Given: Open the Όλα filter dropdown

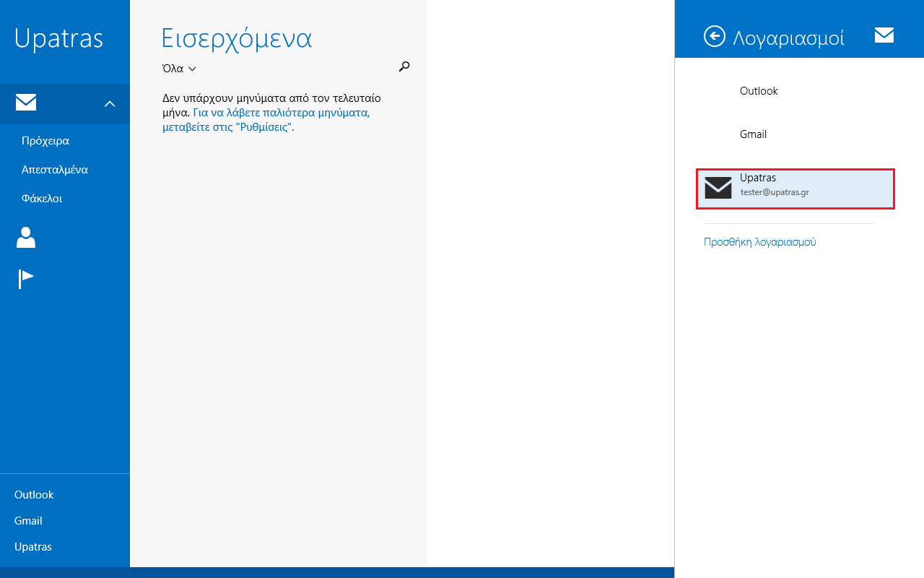Looking at the screenshot, I should coord(179,69).
